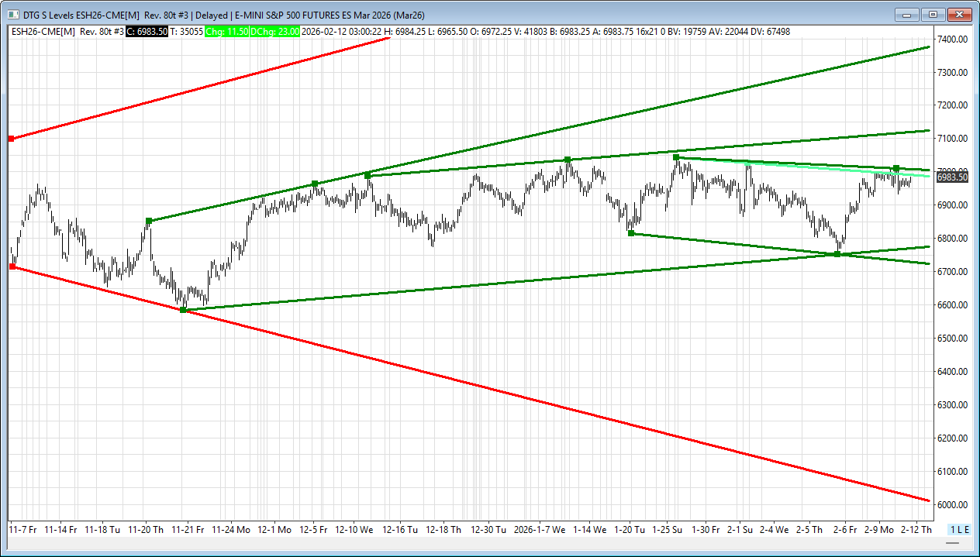Image resolution: width=980 pixels, height=557 pixels.
Task: Grab green anchor at the 11-21 Fr low
Action: tap(183, 310)
